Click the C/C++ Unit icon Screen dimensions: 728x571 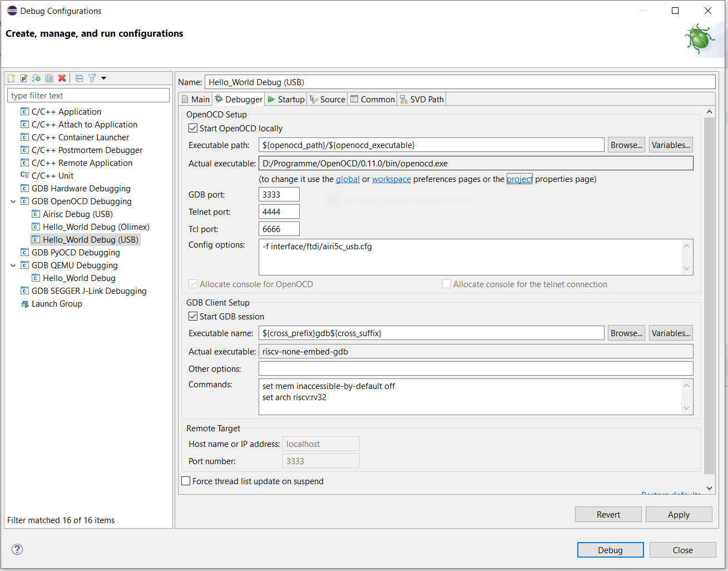pos(24,176)
